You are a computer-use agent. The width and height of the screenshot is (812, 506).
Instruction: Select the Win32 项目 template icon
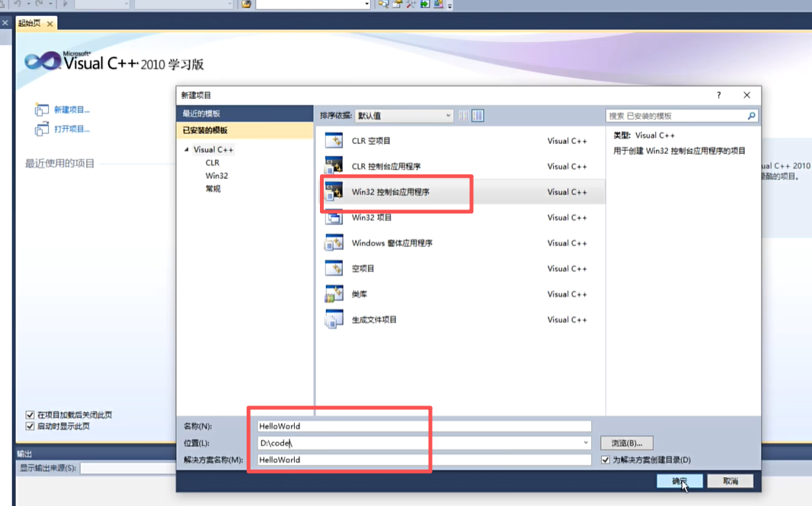334,217
